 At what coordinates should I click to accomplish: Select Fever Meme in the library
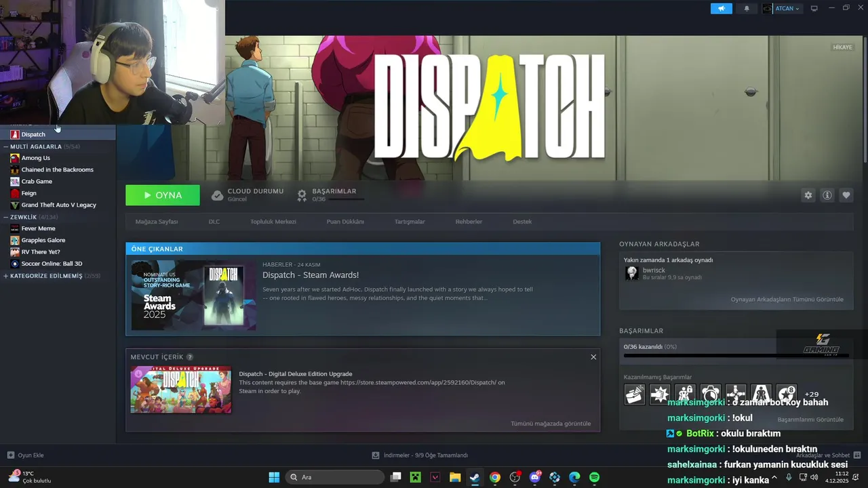[x=58, y=228]
